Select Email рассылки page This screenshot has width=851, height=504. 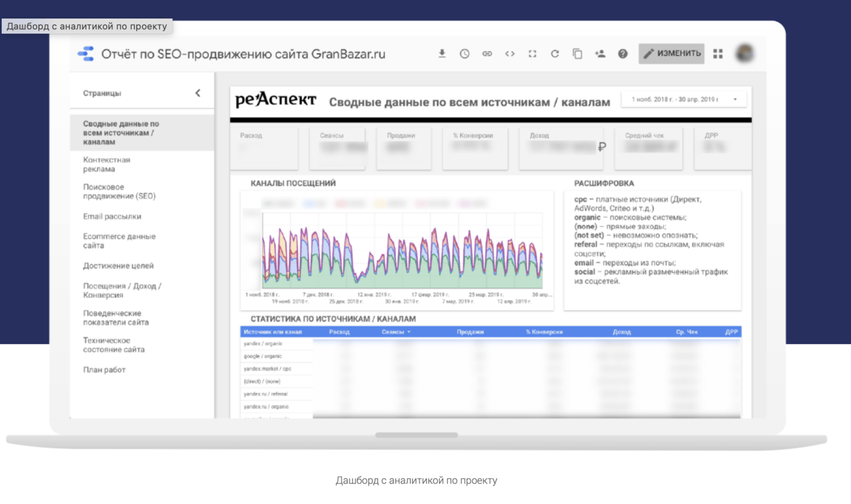pyautogui.click(x=112, y=216)
